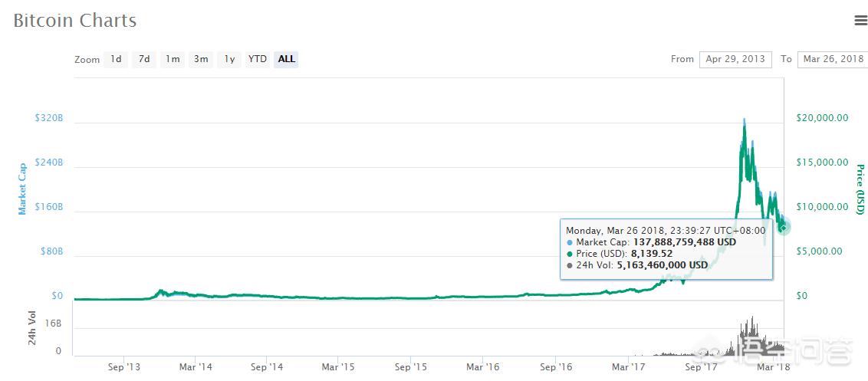The height and width of the screenshot is (381, 868).
Task: Click the Bitcoin Charts heading
Action: click(75, 21)
